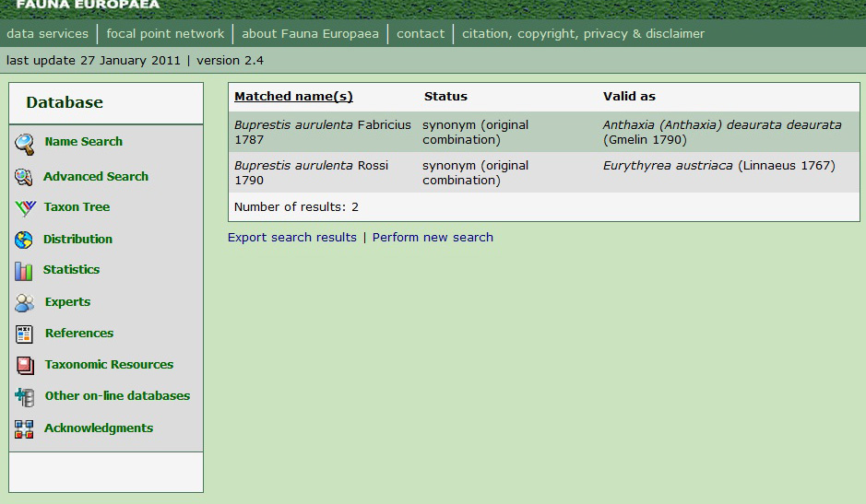Image resolution: width=866 pixels, height=504 pixels.
Task: Go to about Fauna Europaea
Action: [310, 34]
